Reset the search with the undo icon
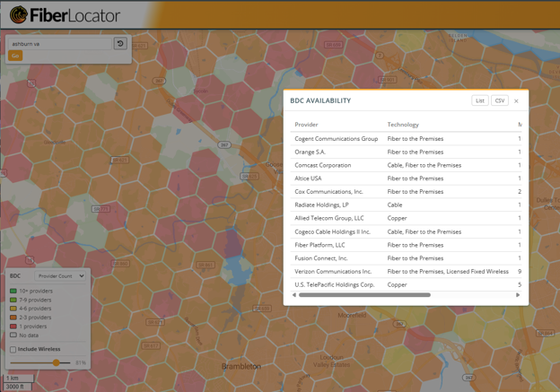The width and height of the screenshot is (560, 392). click(120, 44)
